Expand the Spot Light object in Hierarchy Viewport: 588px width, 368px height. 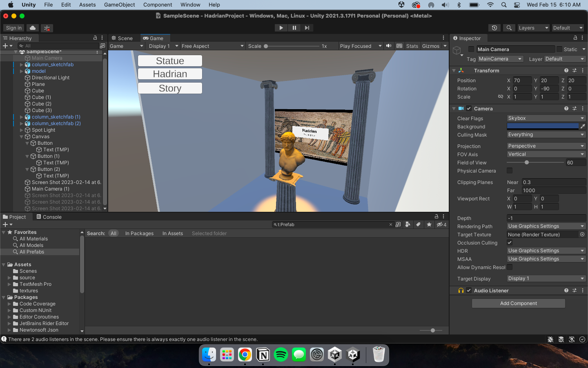22,130
